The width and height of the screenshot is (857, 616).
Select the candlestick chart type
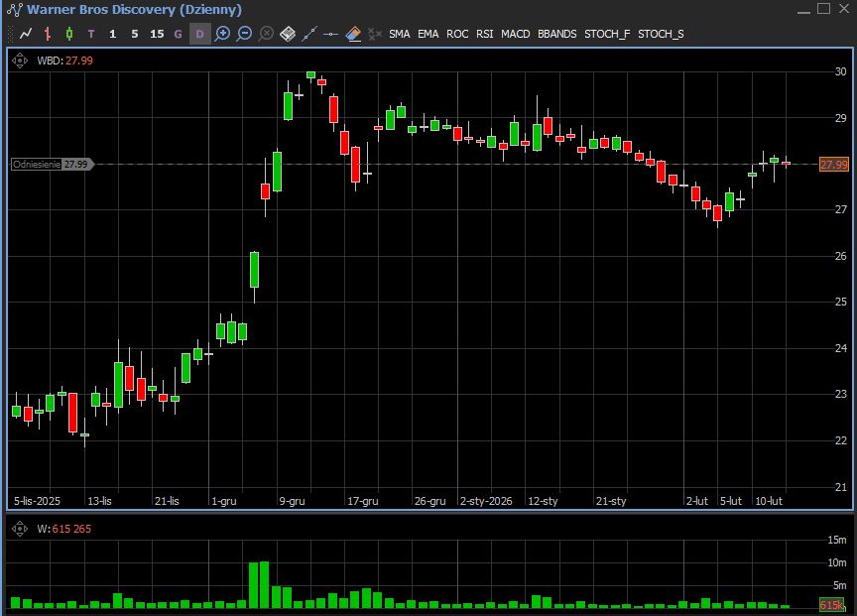click(69, 34)
